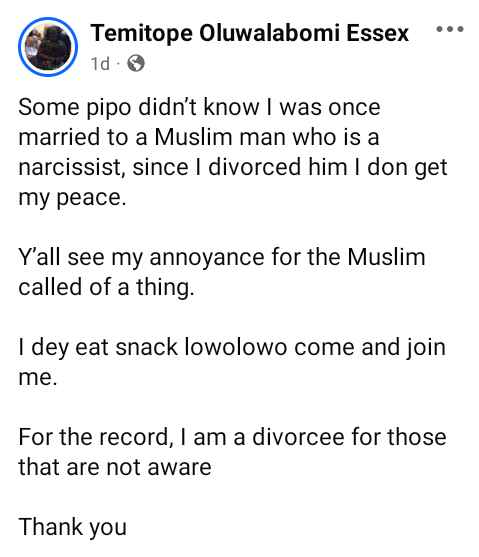Select the word "narcissist" in the post
Viewport: 479px width, 557px height.
click(x=72, y=167)
